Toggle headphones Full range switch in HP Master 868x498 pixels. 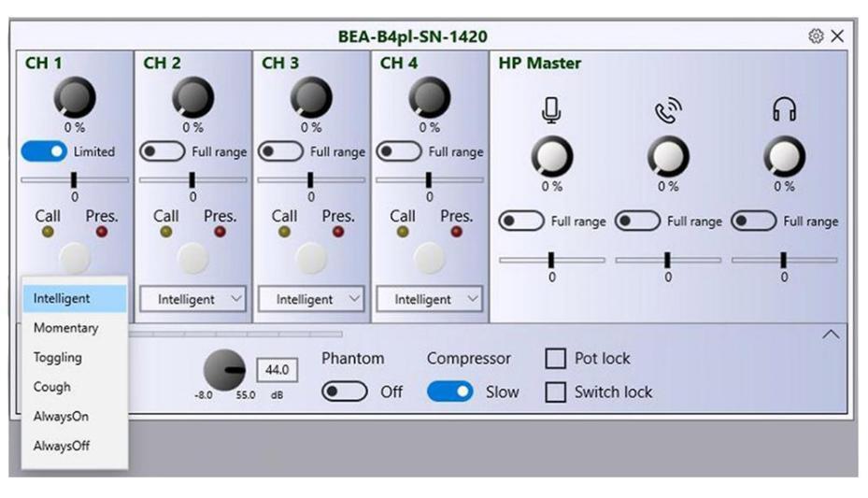753,221
